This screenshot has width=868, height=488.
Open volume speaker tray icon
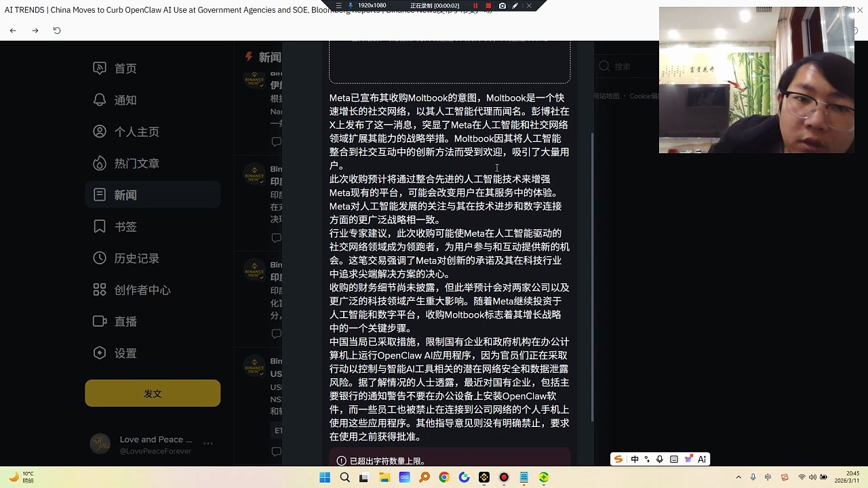(x=813, y=477)
